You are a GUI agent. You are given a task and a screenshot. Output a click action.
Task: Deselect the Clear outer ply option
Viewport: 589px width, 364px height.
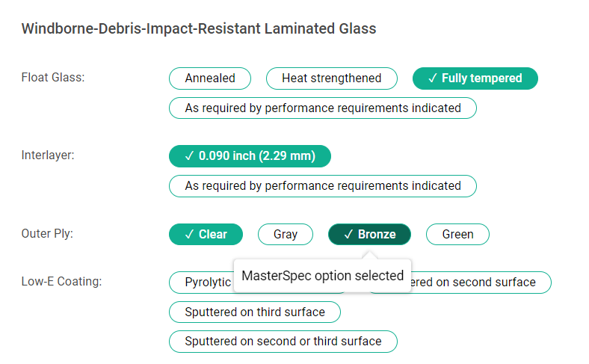coord(206,234)
